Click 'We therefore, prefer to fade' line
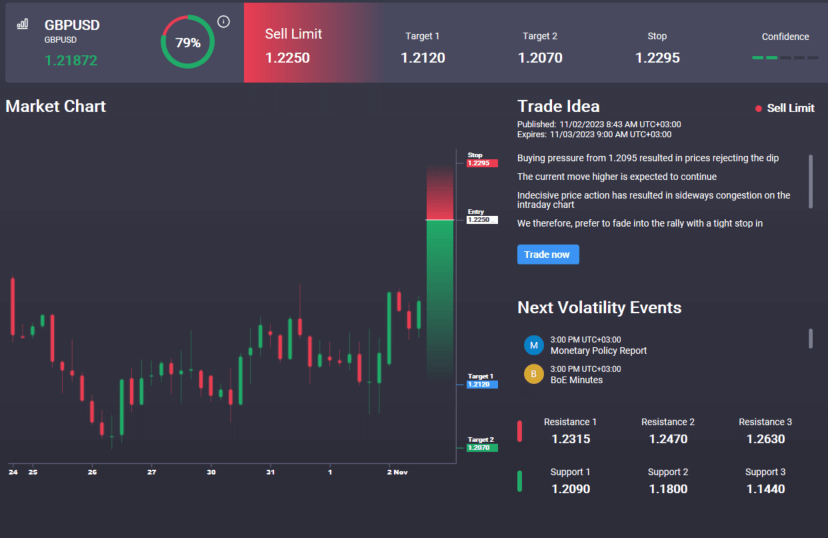The height and width of the screenshot is (538, 828). coord(639,223)
